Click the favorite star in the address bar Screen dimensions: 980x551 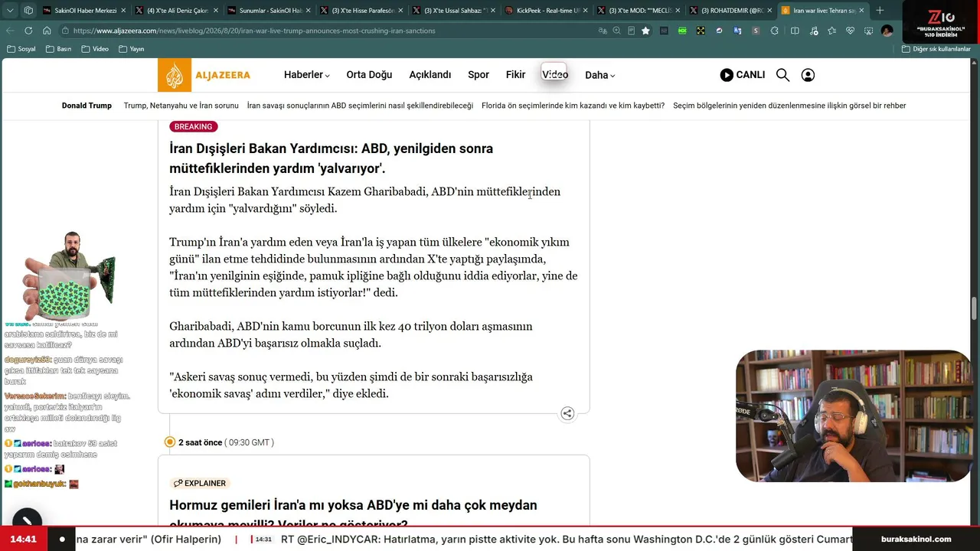(x=645, y=31)
